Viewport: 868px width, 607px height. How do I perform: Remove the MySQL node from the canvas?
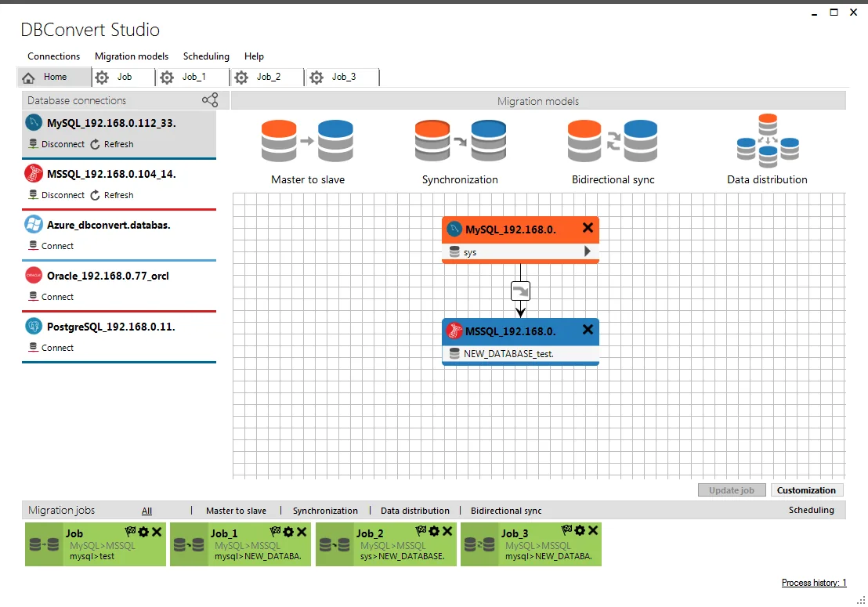point(588,227)
